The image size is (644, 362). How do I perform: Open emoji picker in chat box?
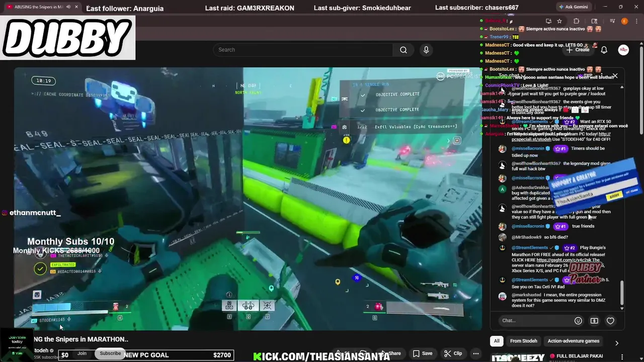tap(578, 321)
